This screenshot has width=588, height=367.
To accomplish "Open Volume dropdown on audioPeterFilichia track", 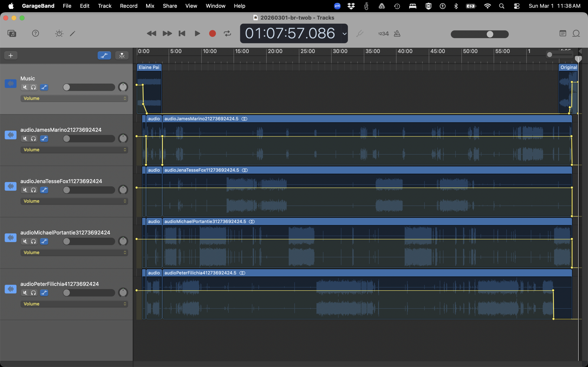I will 74,304.
